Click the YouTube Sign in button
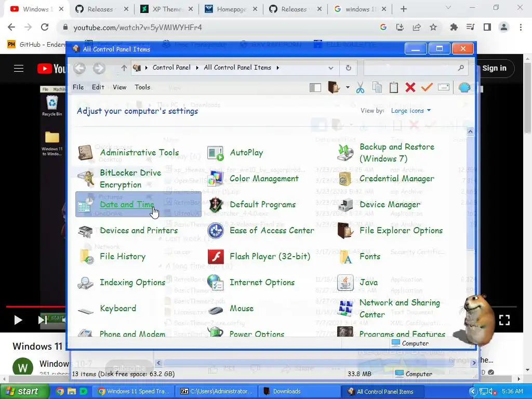 (495, 68)
